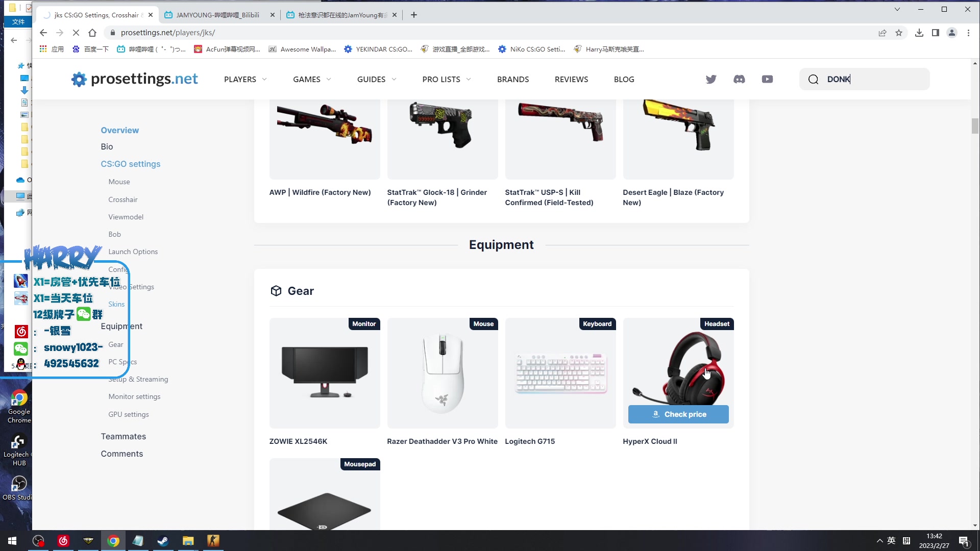
Task: Open the Windows Start menu
Action: tap(12, 541)
